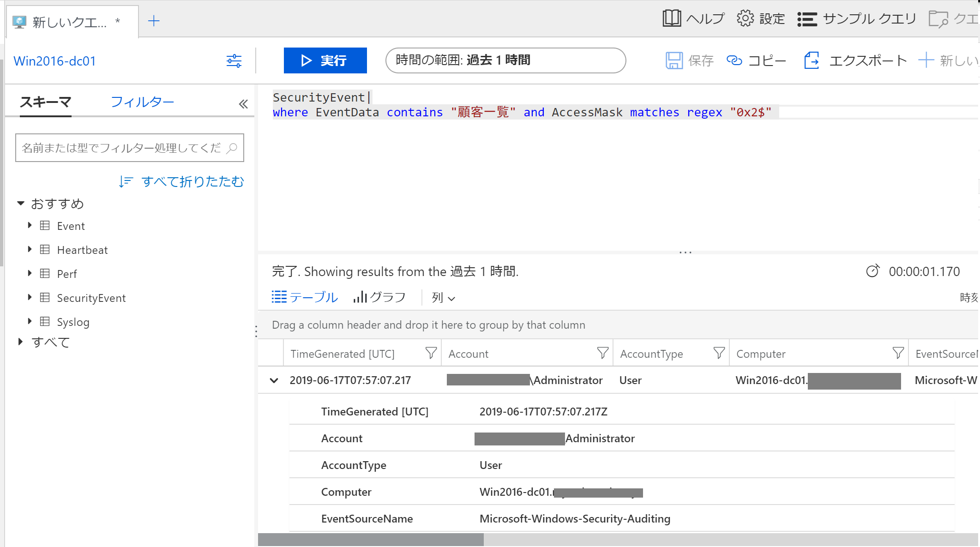Expand the SecurityEvent table node
Image resolution: width=980 pixels, height=547 pixels.
click(x=30, y=298)
